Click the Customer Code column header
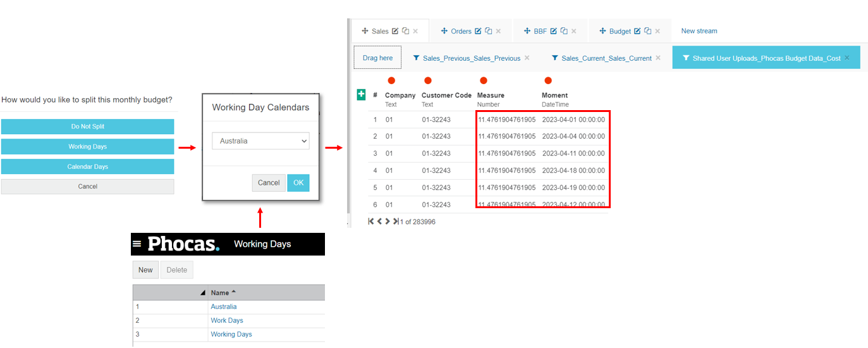 tap(446, 96)
